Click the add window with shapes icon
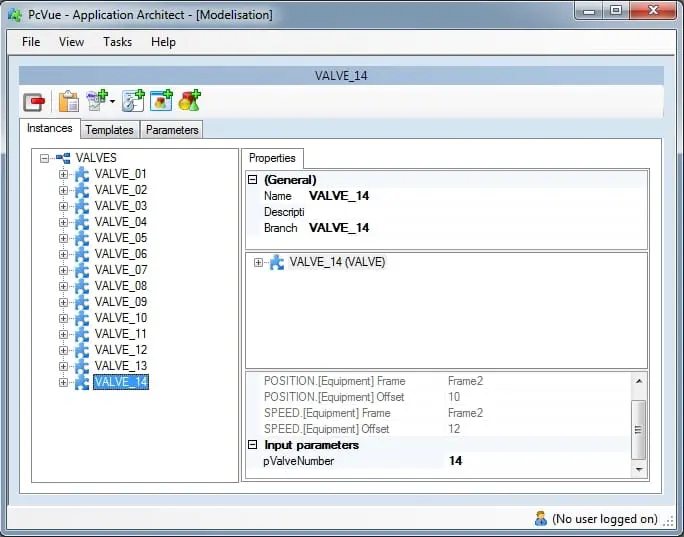The image size is (684, 537). pos(161,101)
